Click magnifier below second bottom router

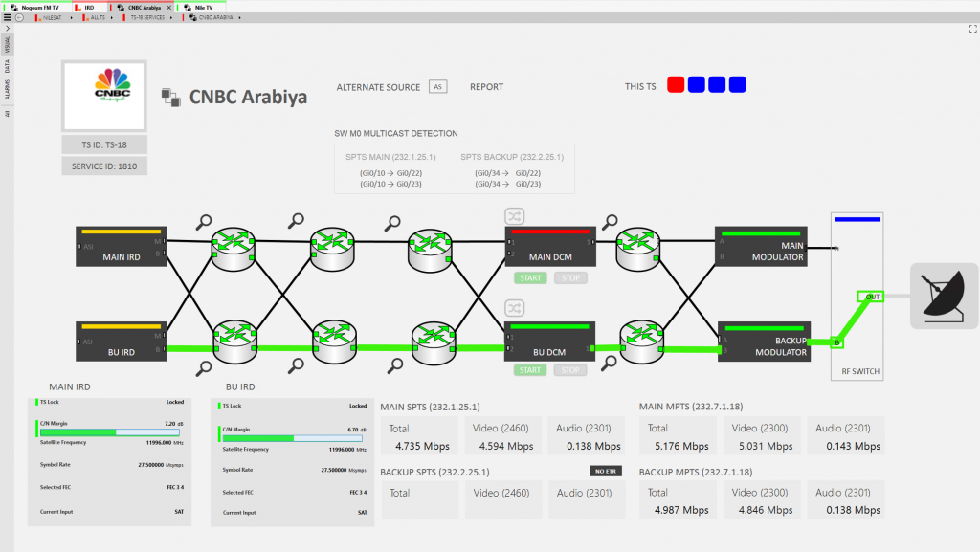[x=296, y=365]
